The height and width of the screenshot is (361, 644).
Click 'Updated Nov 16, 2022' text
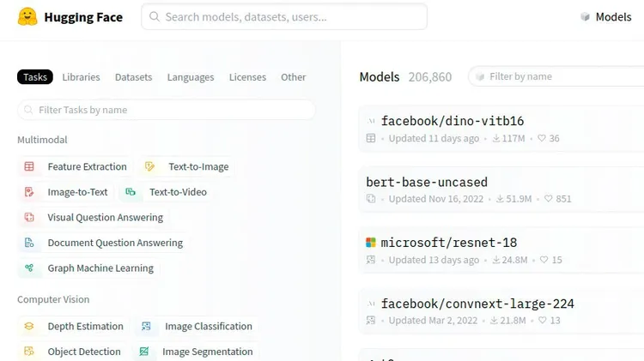(436, 199)
